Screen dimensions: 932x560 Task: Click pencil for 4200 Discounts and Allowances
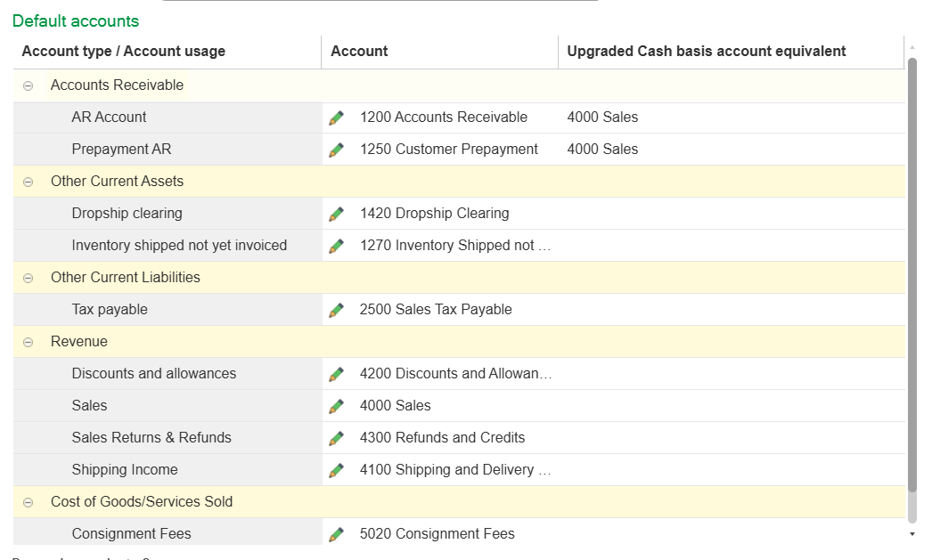[x=336, y=374]
